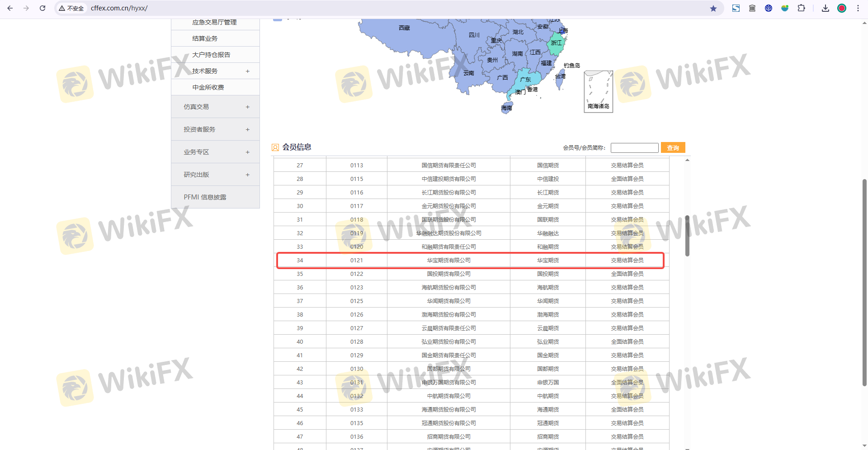This screenshot has height=450, width=868.
Task: Select 贵州 province on the map
Action: [x=492, y=60]
